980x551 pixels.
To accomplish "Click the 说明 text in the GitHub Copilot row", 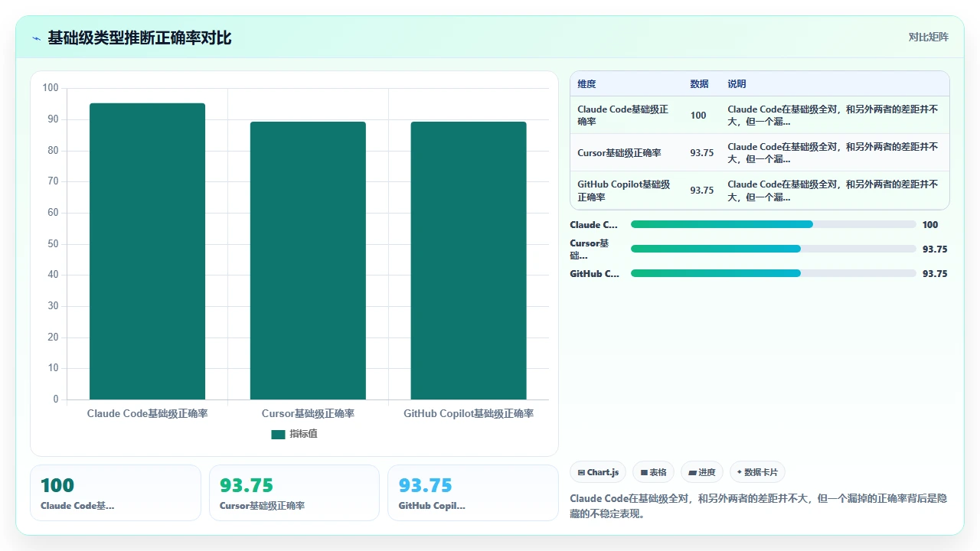I will click(833, 191).
